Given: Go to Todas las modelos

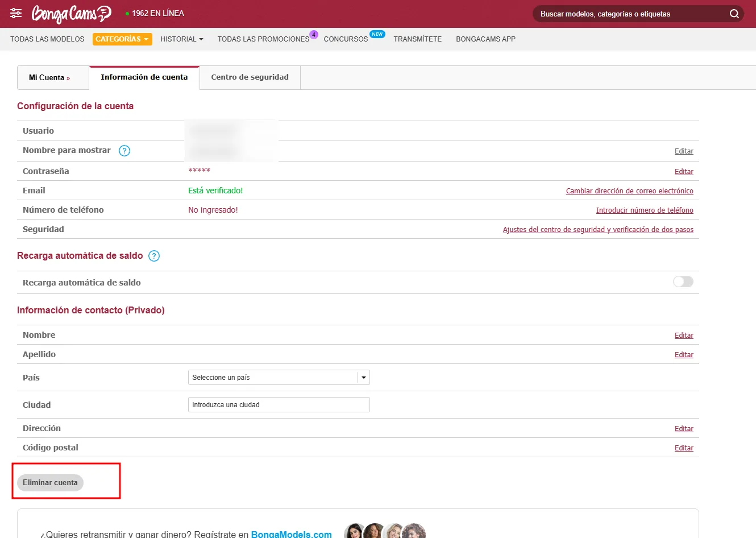Looking at the screenshot, I should click(47, 39).
